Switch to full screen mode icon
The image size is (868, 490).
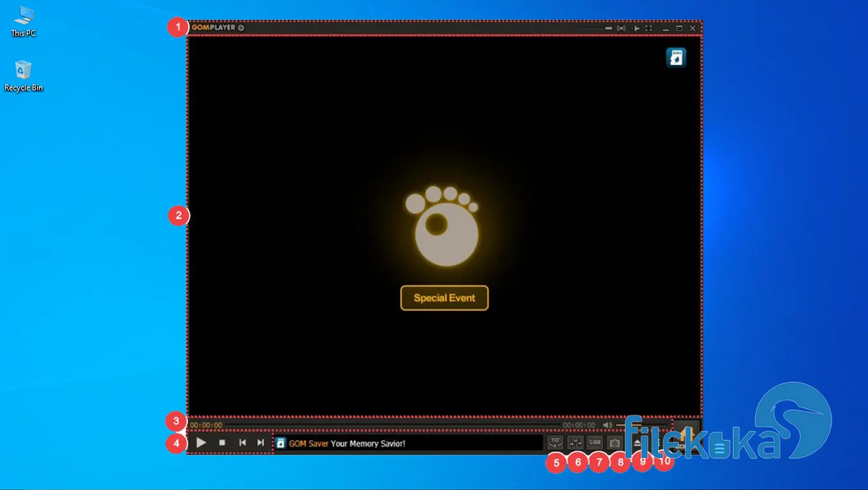(x=648, y=29)
